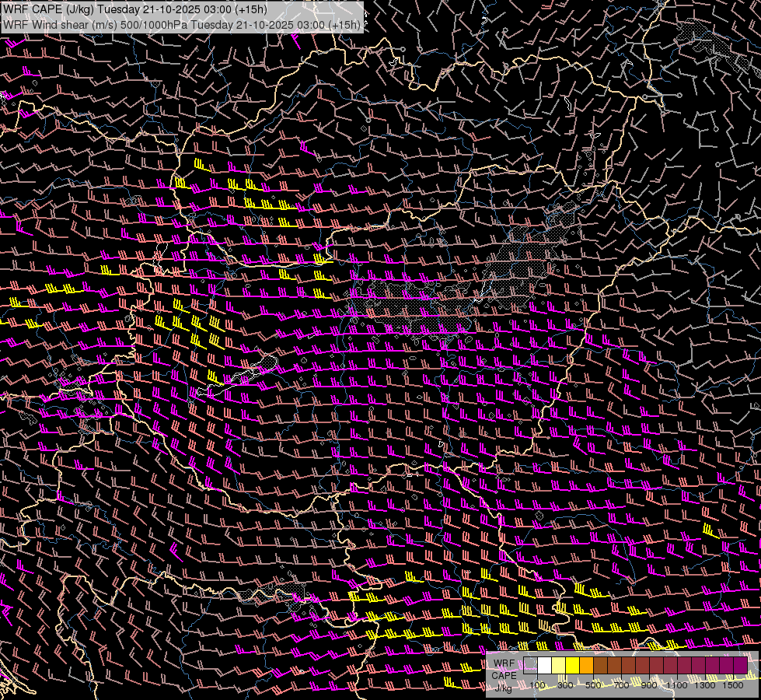This screenshot has height=700, width=761.
Task: Click the first brown swatch after orange
Action: [601, 666]
